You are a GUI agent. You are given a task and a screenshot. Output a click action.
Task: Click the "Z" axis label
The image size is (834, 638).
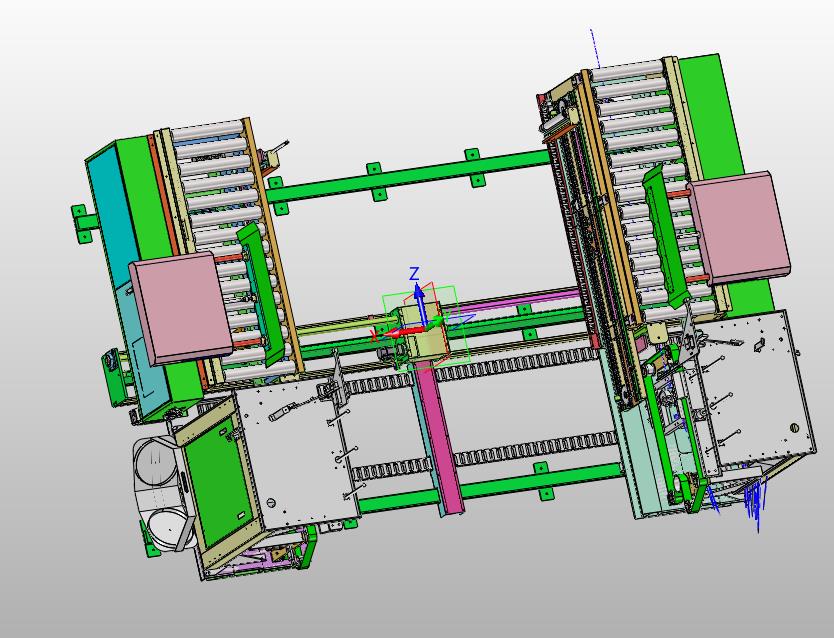(414, 274)
